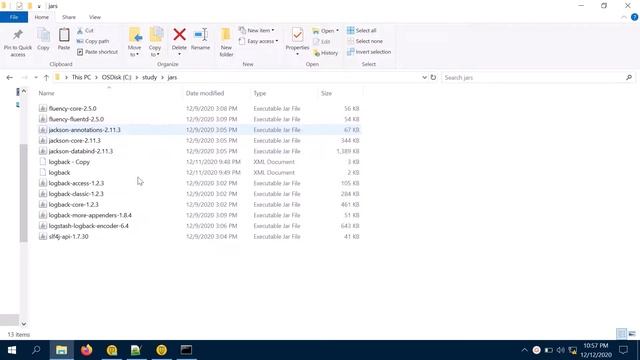640x360 pixels.
Task: Click the Copy ribbon icon
Action: 43,40
